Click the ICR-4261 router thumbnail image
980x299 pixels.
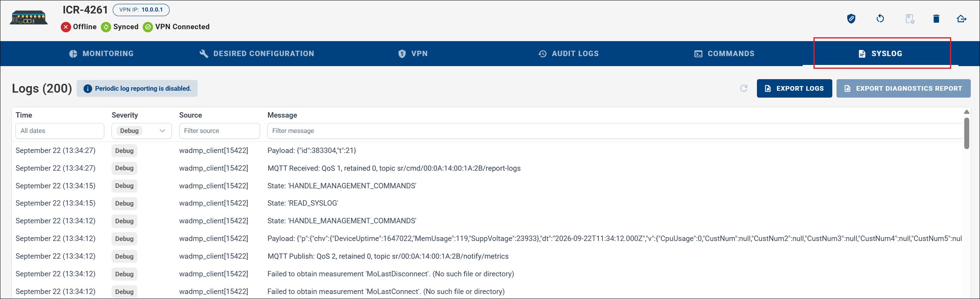(29, 18)
